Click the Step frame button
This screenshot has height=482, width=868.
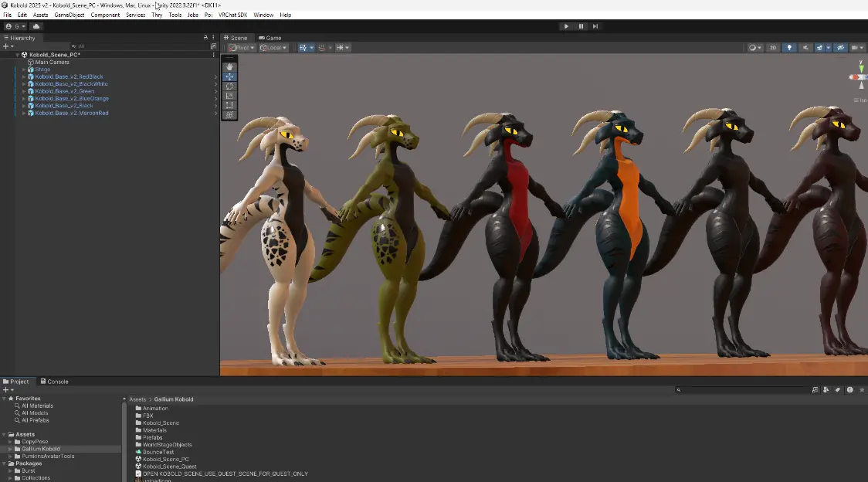(x=595, y=26)
